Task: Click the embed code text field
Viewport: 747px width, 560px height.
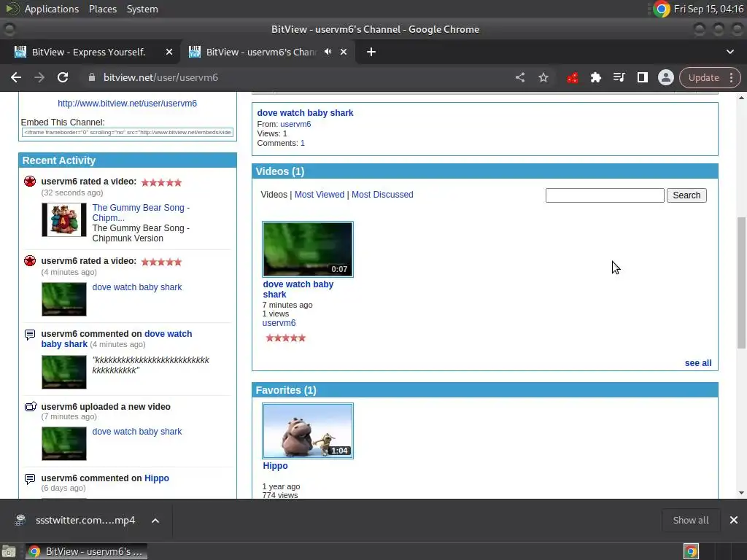Action: point(127,133)
